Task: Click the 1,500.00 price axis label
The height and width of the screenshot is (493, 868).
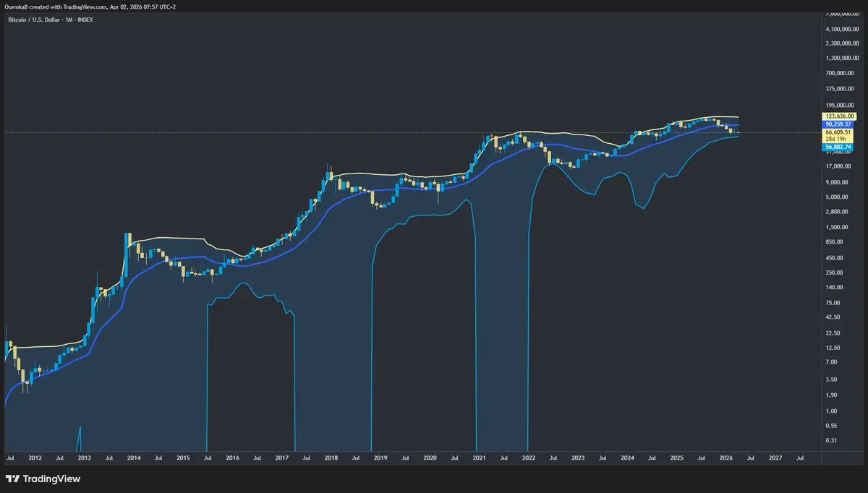Action: pyautogui.click(x=837, y=227)
